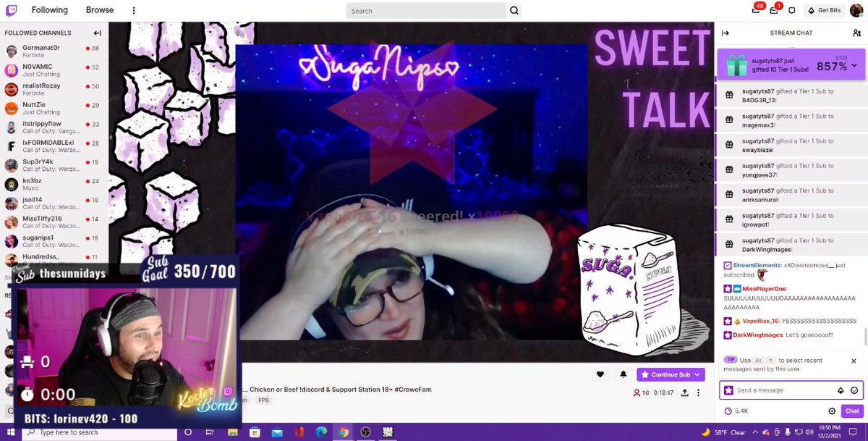Toggle follow heart for channel

(600, 374)
